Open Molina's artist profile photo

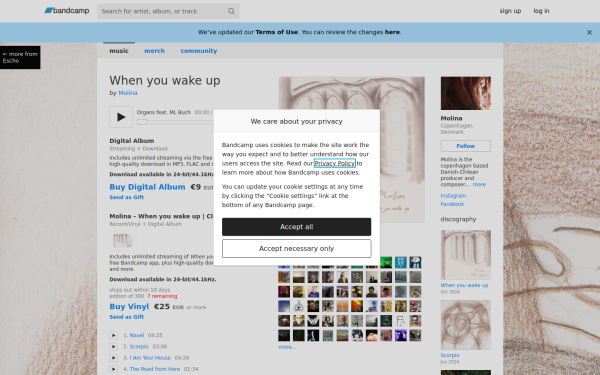466,93
